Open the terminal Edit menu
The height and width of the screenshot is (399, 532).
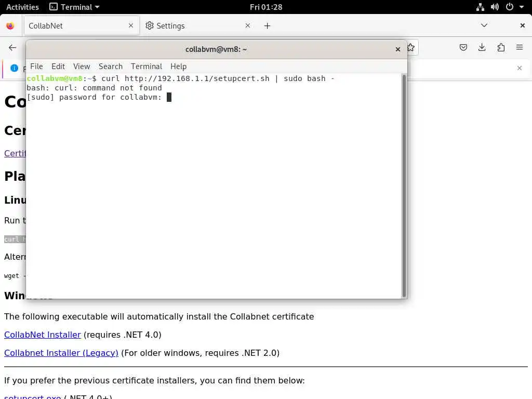[58, 66]
